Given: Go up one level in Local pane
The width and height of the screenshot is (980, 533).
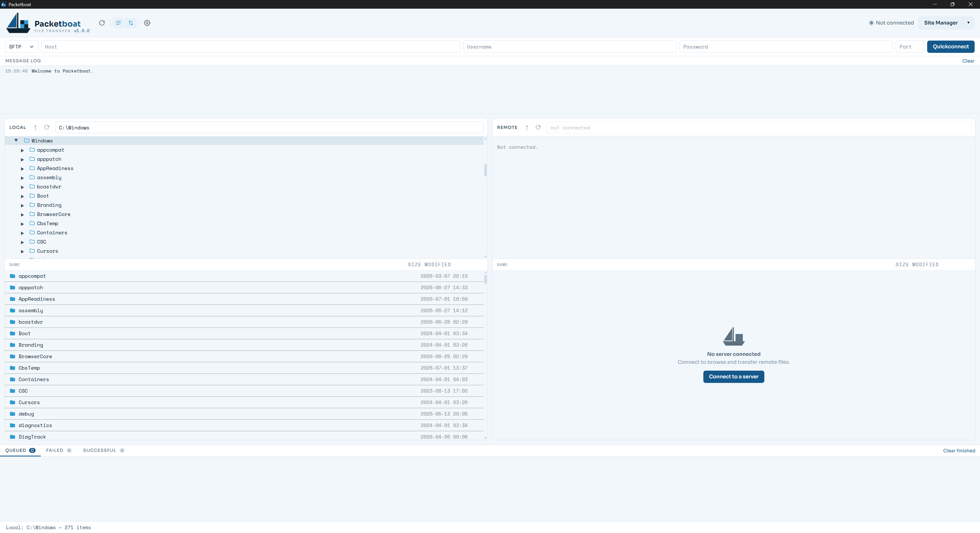Looking at the screenshot, I should click(x=36, y=127).
